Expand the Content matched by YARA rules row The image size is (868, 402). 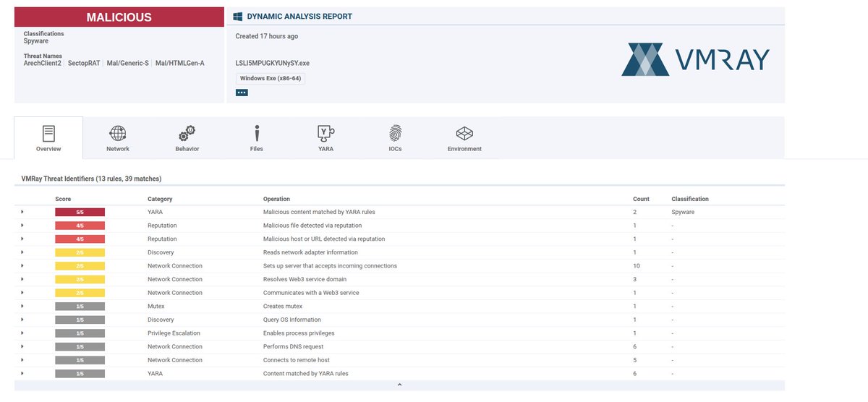click(x=22, y=373)
